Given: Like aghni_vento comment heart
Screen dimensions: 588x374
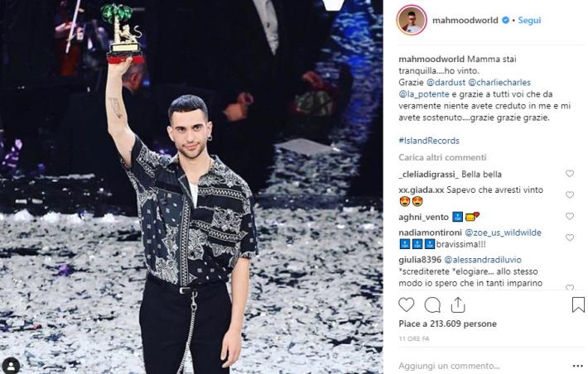Looking at the screenshot, I should (x=570, y=216).
